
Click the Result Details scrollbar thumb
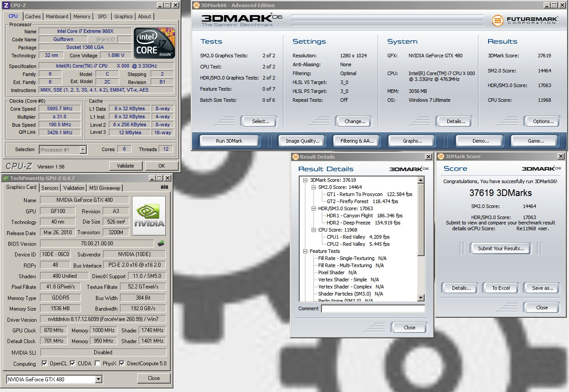(421, 220)
